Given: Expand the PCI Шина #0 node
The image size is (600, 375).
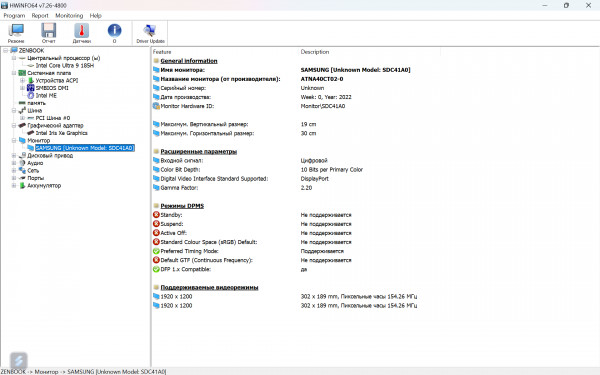Looking at the screenshot, I should 23,118.
